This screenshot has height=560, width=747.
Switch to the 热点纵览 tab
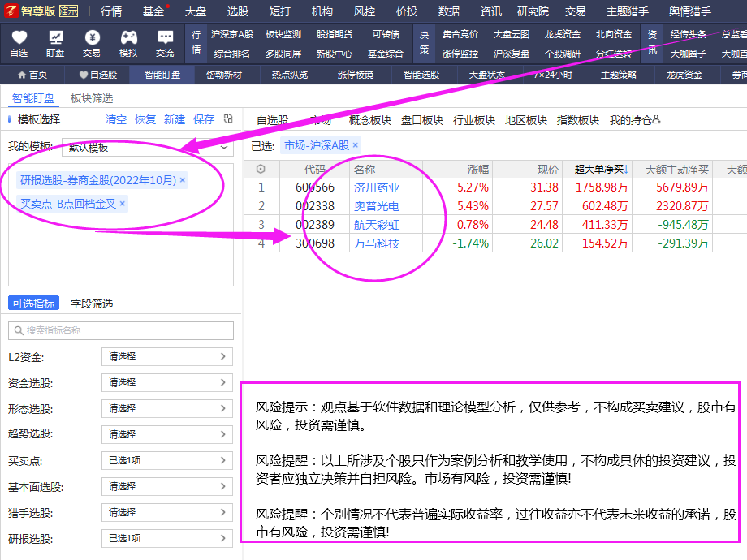click(290, 75)
